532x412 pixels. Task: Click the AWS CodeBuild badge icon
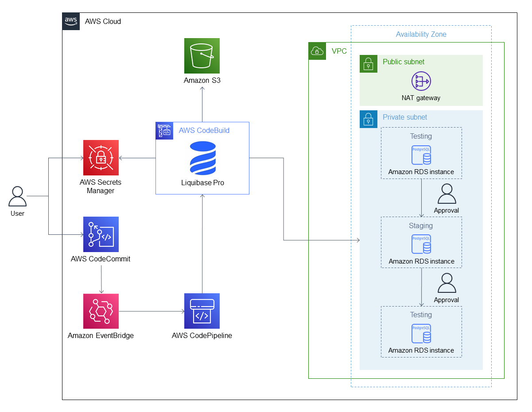(164, 131)
